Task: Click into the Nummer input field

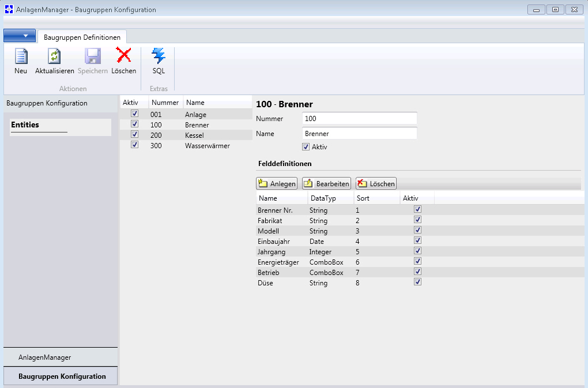Action: [x=360, y=118]
